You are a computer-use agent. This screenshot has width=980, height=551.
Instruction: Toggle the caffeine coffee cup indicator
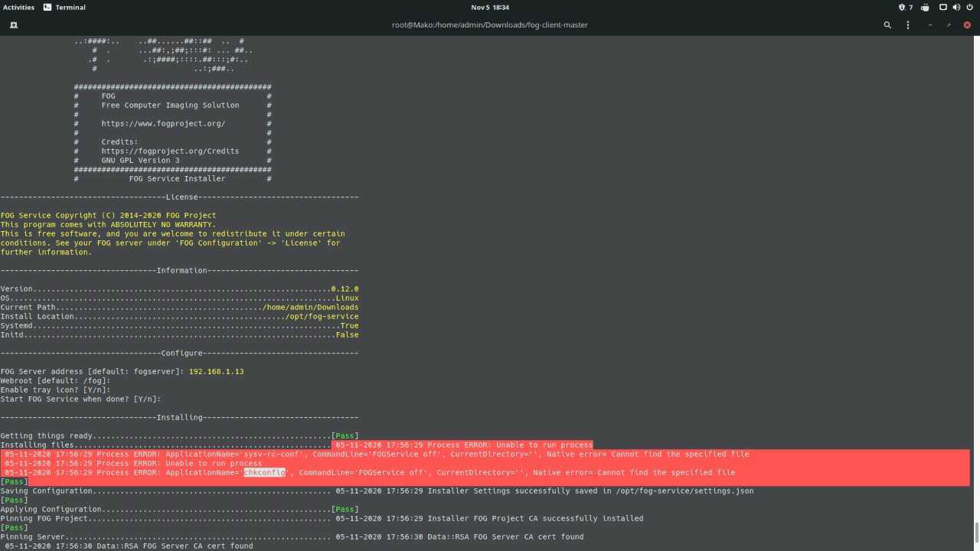925,7
